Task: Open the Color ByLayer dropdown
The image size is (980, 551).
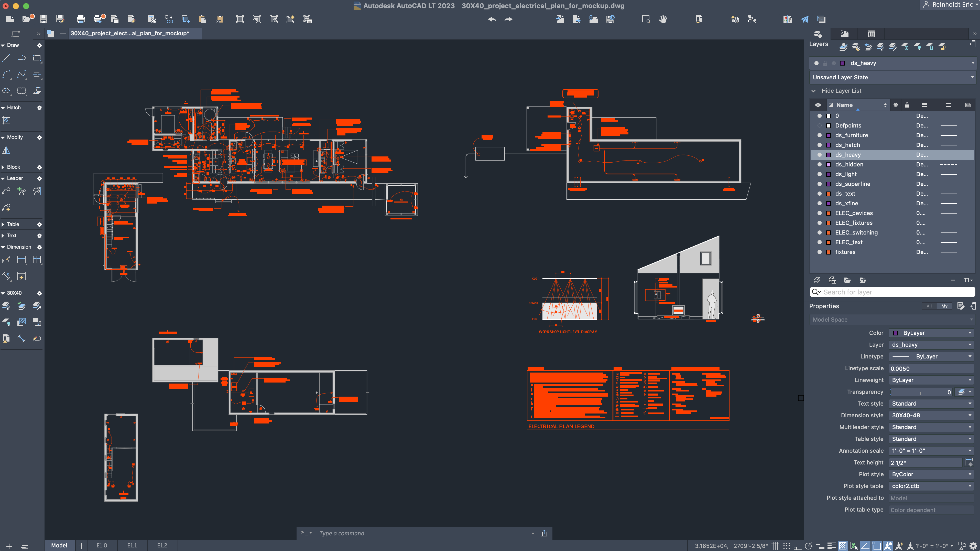Action: click(x=931, y=333)
